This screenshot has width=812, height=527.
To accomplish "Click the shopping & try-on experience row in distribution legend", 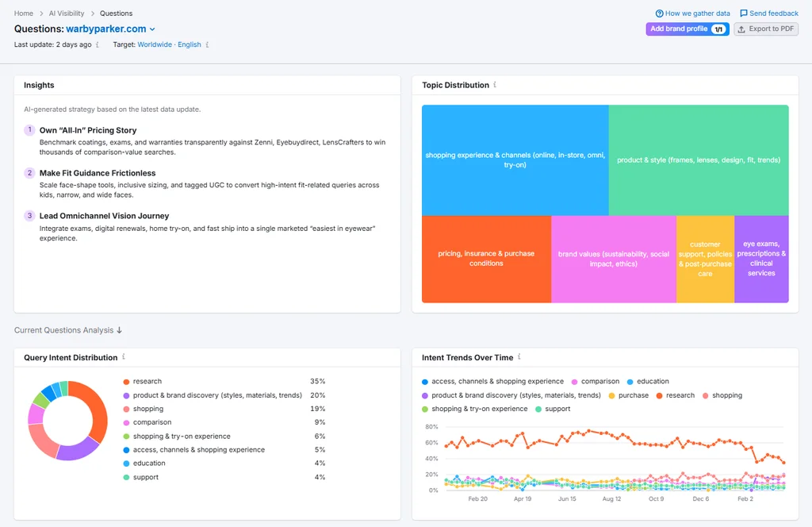I will pyautogui.click(x=224, y=437).
